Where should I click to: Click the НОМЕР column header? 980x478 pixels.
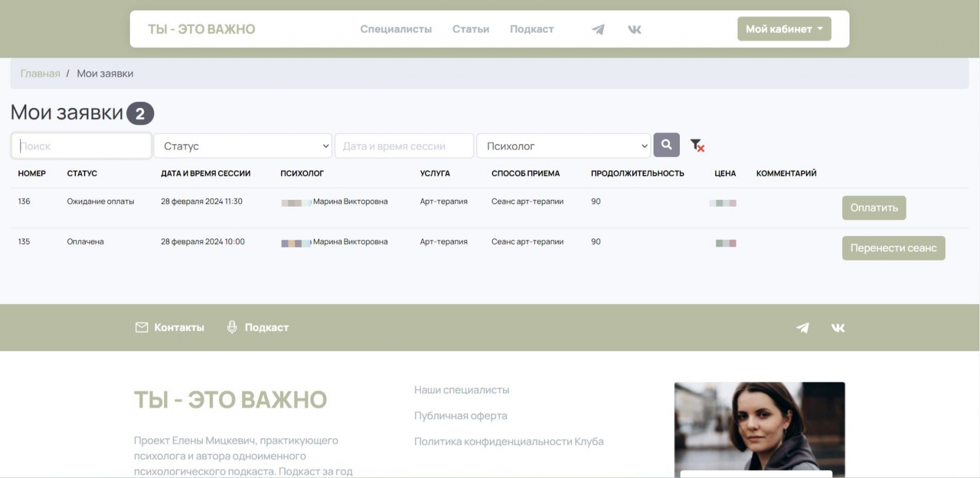pos(32,173)
